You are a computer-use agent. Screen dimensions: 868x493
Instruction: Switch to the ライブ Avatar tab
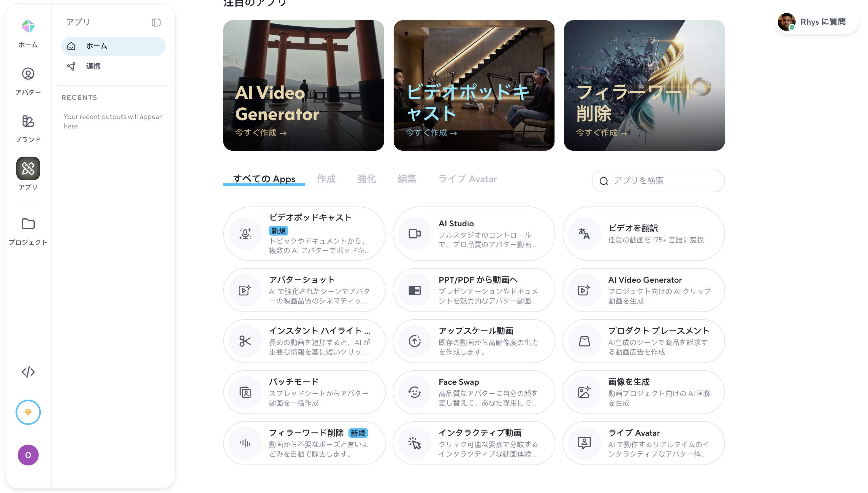click(468, 179)
